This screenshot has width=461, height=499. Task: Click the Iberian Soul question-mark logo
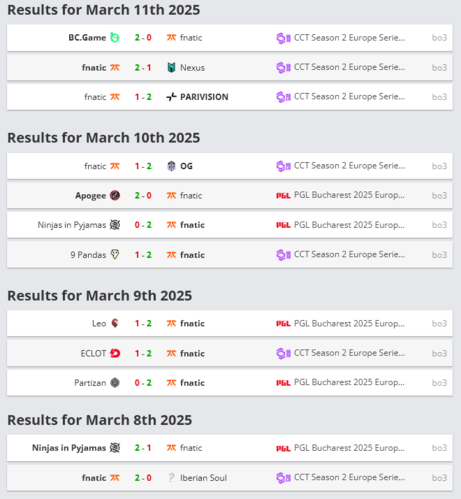pyautogui.click(x=171, y=478)
